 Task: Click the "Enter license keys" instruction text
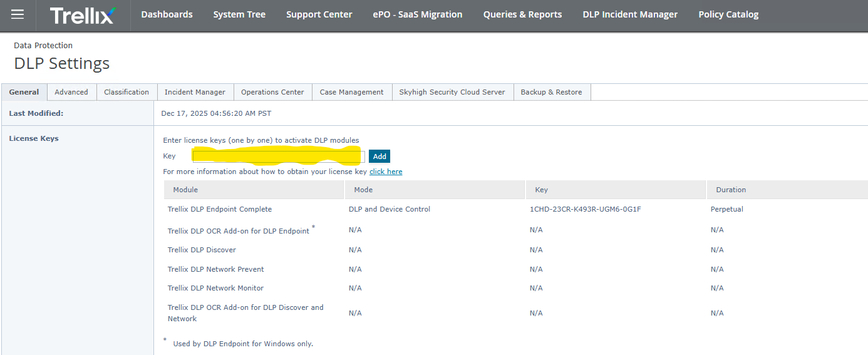[261, 140]
